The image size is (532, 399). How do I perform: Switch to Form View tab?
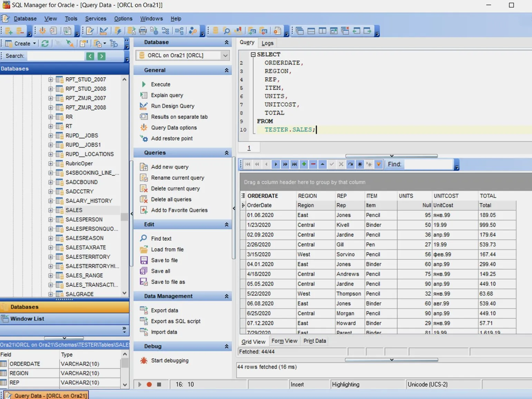(x=284, y=341)
